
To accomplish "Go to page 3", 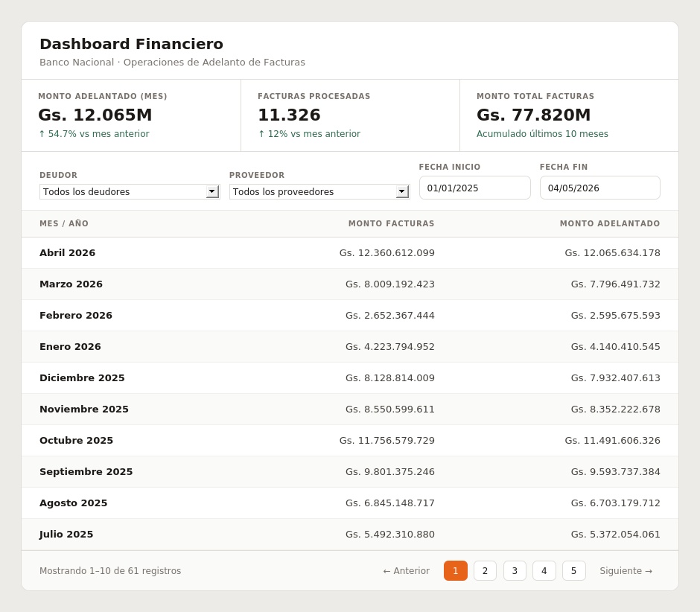I will tap(515, 571).
